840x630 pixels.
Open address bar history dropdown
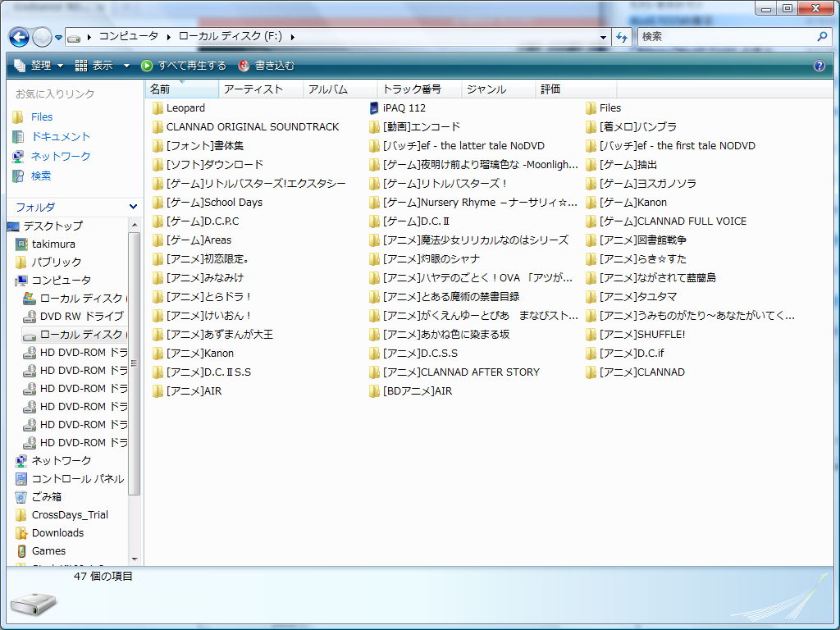coord(603,37)
